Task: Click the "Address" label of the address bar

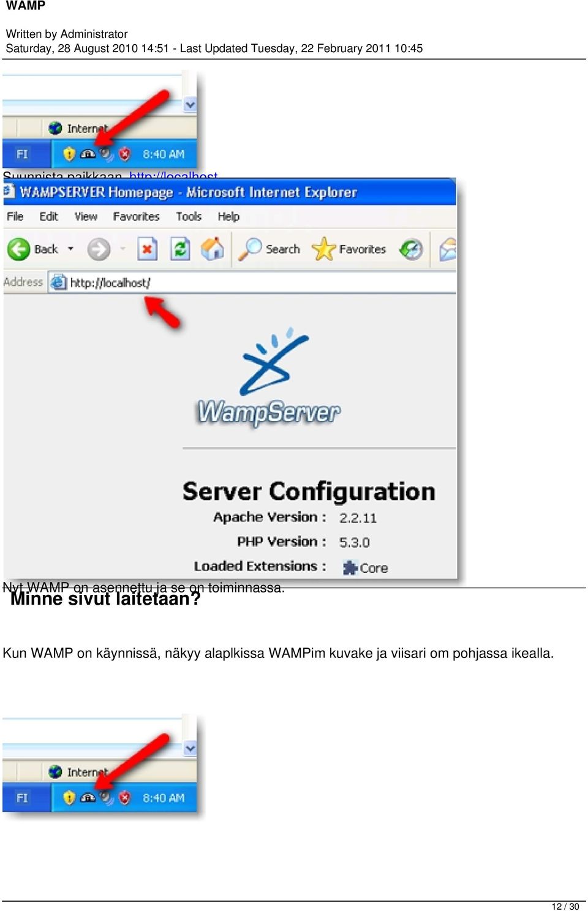Action: pyautogui.click(x=23, y=282)
